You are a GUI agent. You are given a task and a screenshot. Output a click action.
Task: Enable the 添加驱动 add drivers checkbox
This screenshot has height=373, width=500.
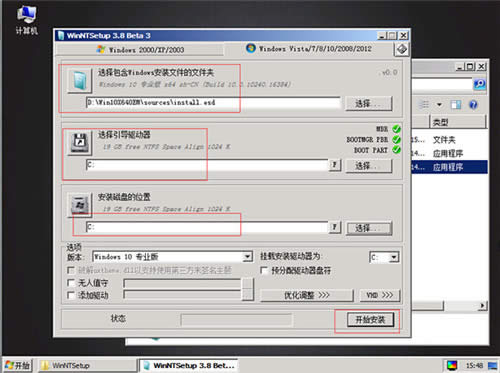[x=71, y=295]
